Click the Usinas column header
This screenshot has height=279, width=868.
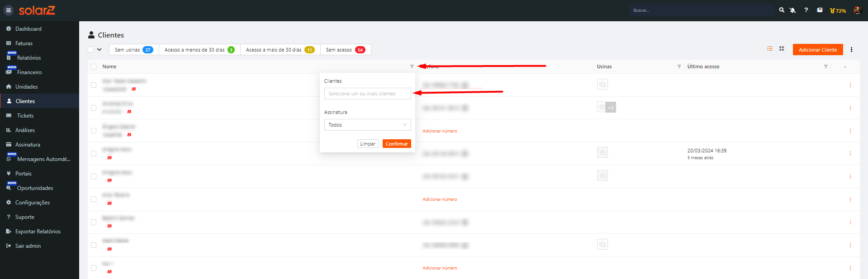pos(604,66)
